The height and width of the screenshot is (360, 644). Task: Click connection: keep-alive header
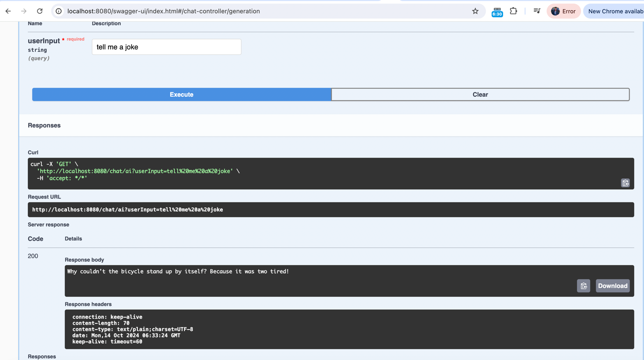pos(107,317)
